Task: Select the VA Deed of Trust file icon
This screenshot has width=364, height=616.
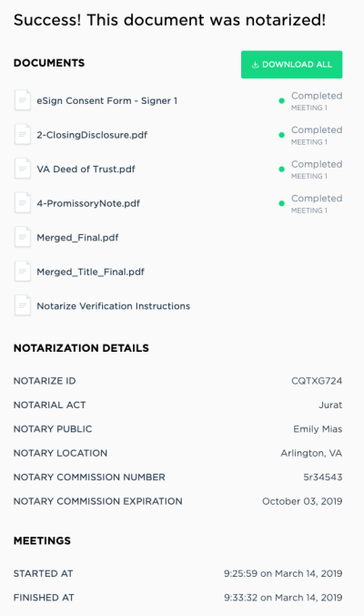Action: [x=23, y=169]
